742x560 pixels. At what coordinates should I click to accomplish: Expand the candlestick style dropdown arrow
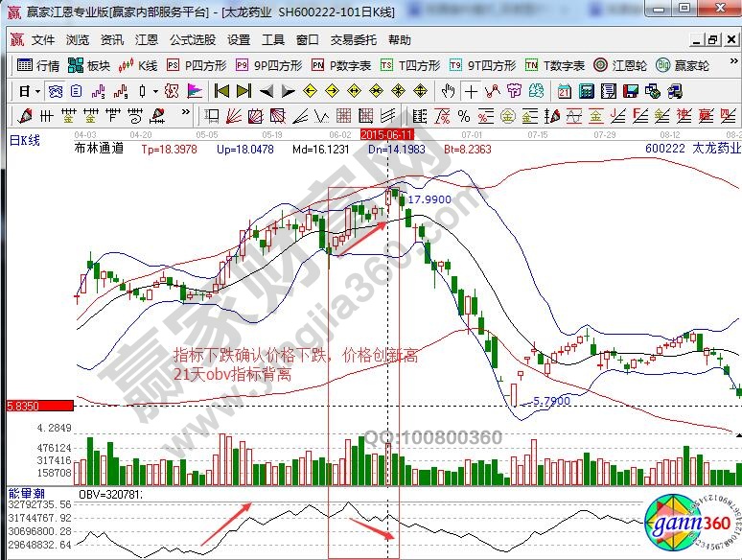pyautogui.click(x=154, y=91)
